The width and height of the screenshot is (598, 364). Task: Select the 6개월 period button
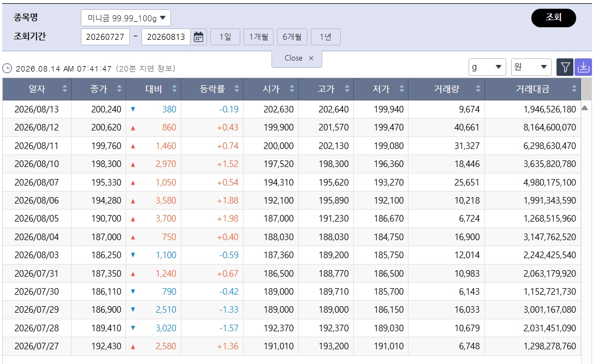click(292, 37)
